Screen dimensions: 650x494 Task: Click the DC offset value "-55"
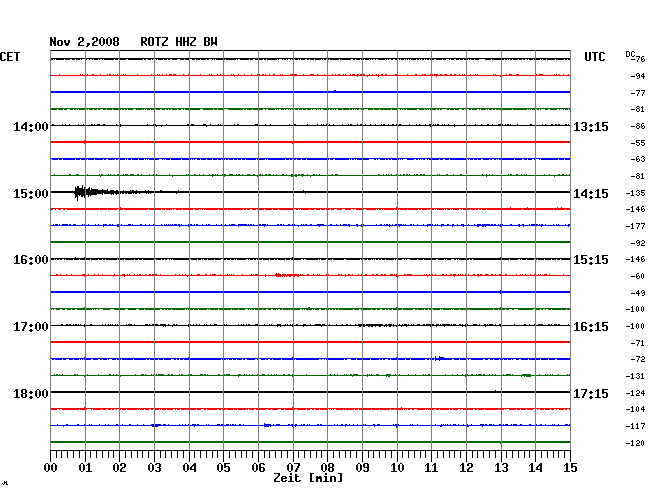[x=638, y=143]
